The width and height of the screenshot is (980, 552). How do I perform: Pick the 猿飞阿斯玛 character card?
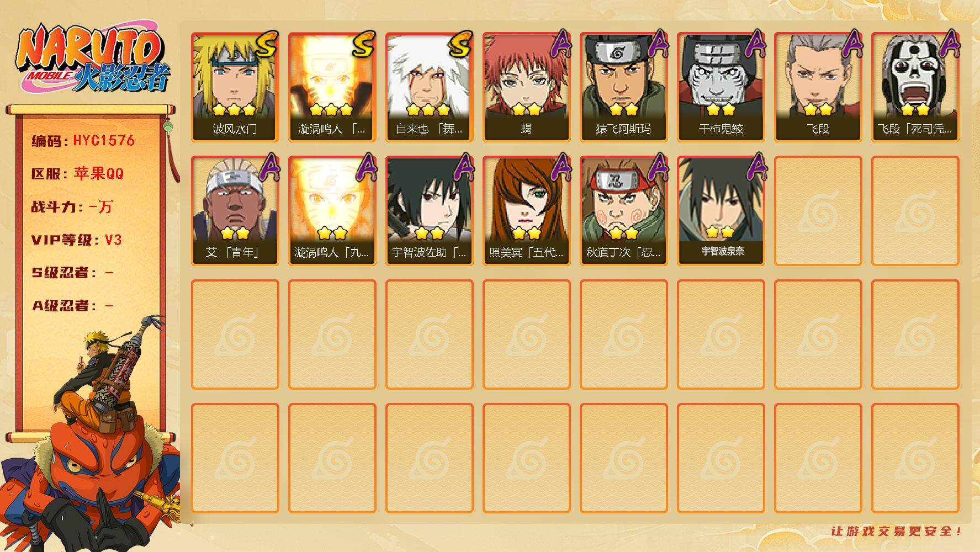pos(623,87)
